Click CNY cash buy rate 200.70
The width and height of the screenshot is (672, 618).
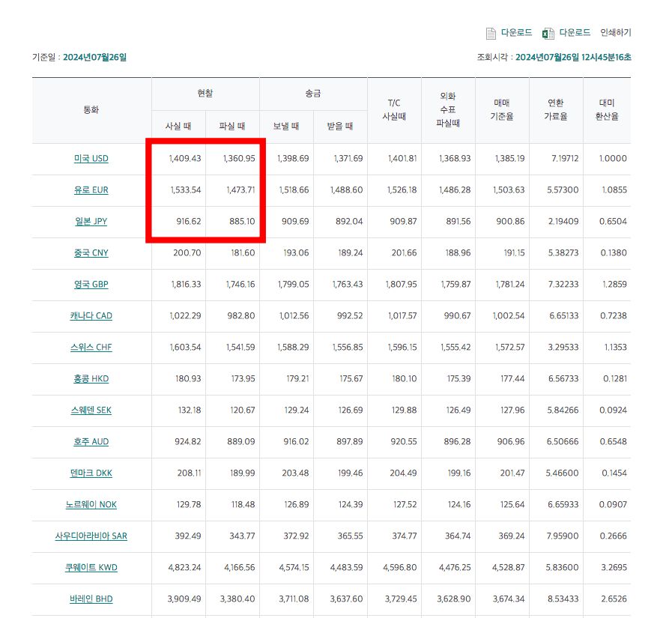187,253
